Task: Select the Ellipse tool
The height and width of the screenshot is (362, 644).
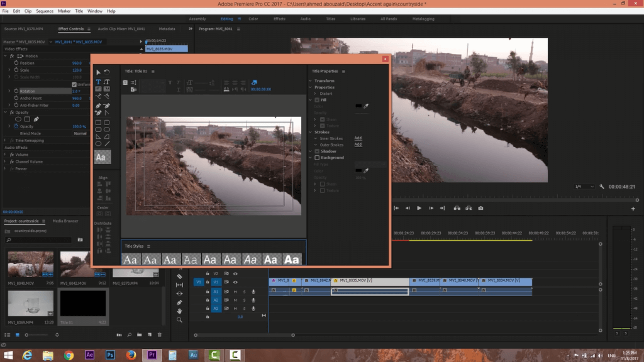Action: (99, 144)
